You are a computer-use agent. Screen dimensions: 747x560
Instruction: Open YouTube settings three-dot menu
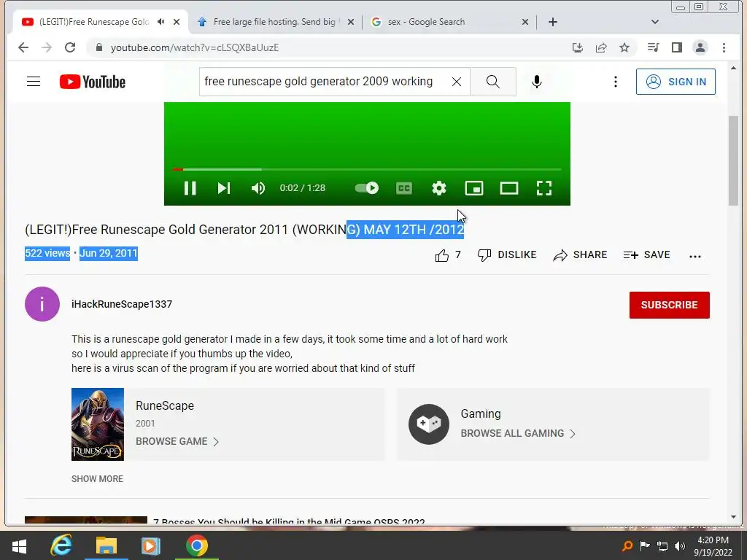pyautogui.click(x=616, y=82)
